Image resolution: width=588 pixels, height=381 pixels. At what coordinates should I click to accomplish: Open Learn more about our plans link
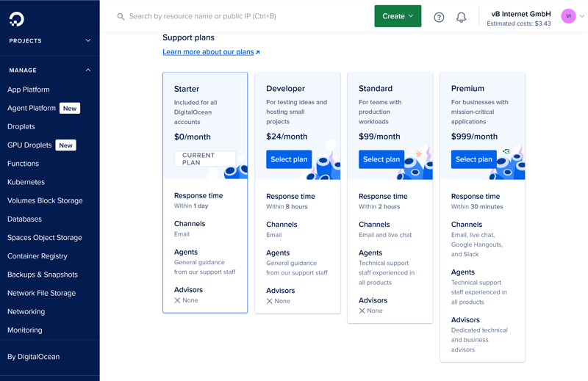tap(208, 52)
